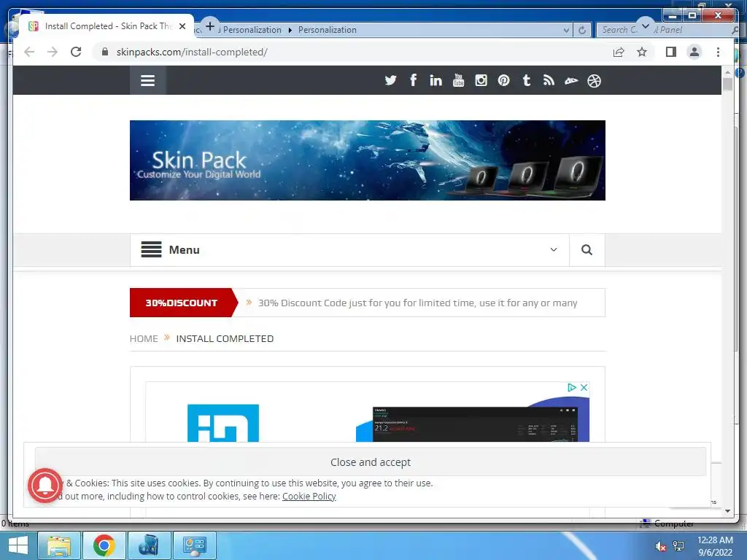Expand the Menu dropdown arrow
This screenshot has width=747, height=560.
coord(554,249)
